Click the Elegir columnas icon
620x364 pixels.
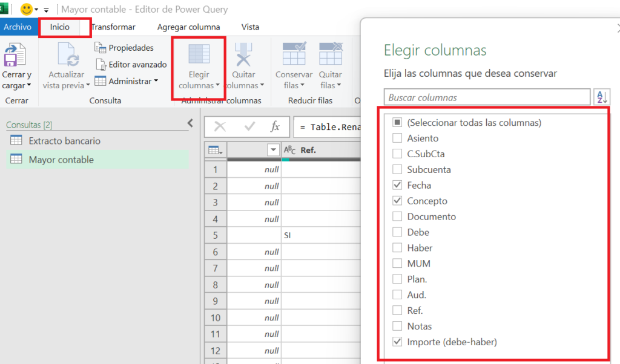(x=199, y=54)
